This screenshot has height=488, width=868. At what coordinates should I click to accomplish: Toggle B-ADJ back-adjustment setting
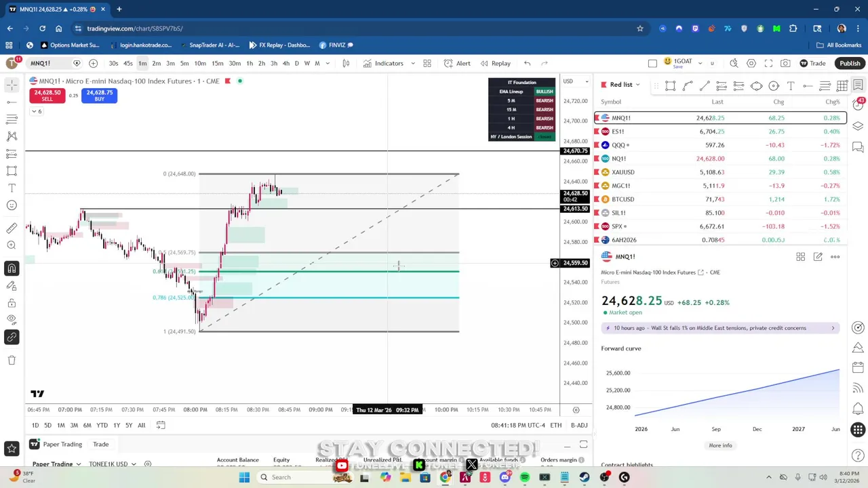tap(579, 425)
